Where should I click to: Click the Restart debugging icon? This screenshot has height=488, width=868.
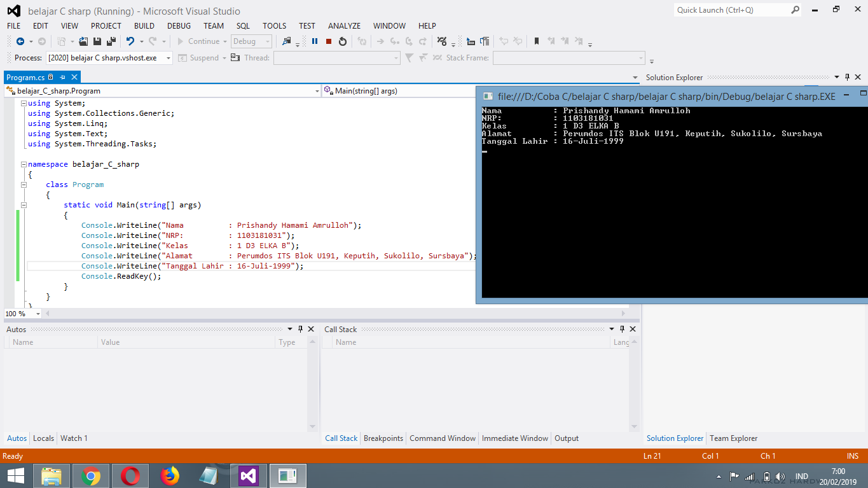[342, 41]
